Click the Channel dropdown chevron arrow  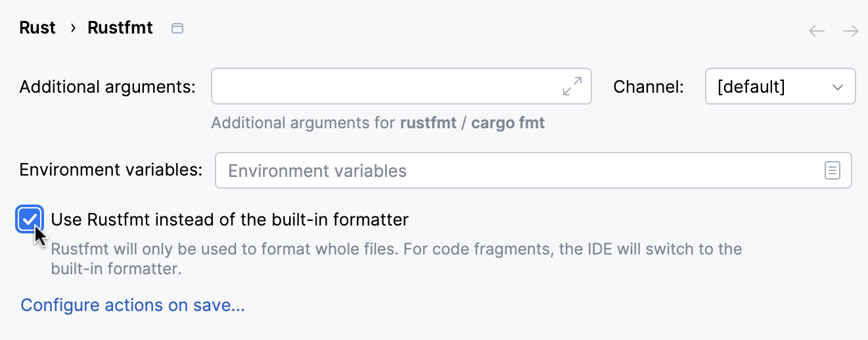coord(837,87)
